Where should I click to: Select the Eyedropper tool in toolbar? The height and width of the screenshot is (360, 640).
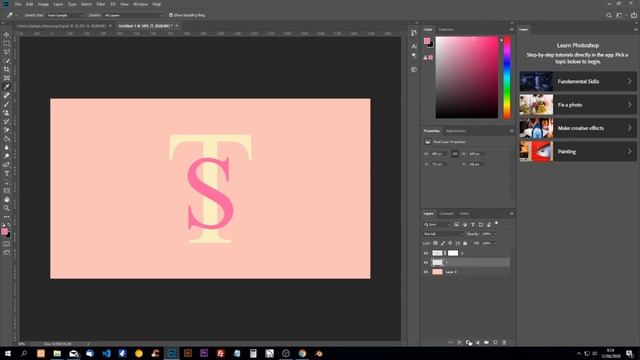pos(7,87)
